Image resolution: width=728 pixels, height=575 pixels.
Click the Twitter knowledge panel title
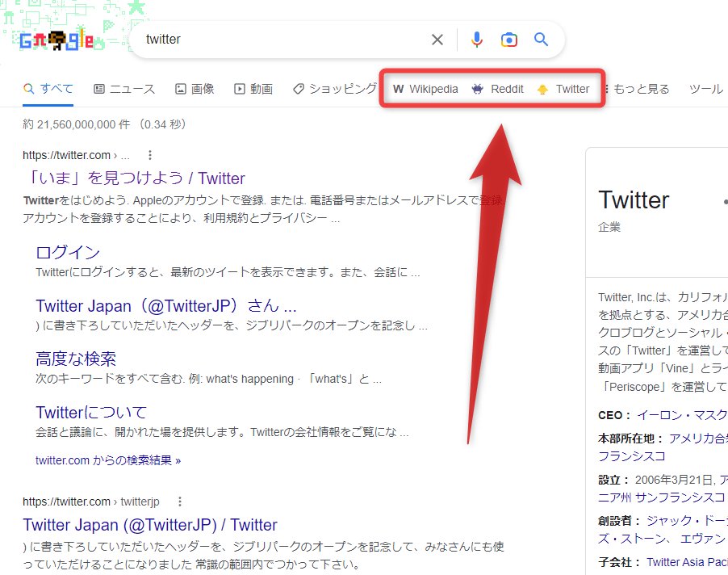click(x=634, y=200)
